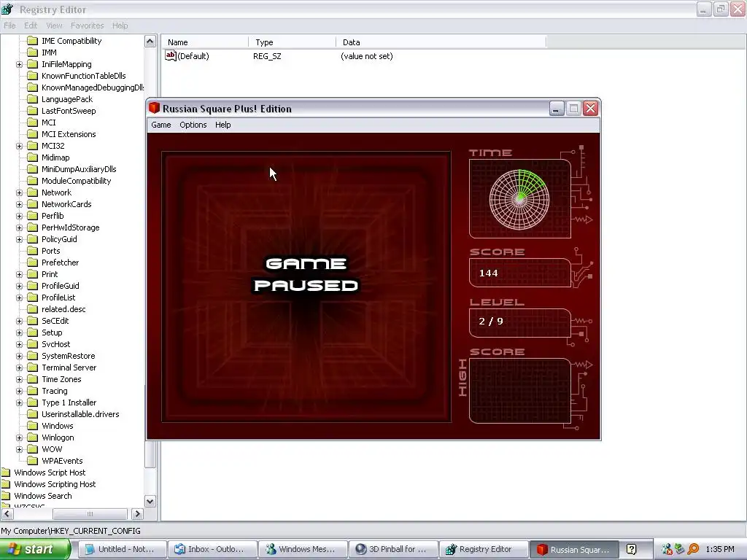
Task: Click the MCI Extensions folder icon
Action: 32,134
